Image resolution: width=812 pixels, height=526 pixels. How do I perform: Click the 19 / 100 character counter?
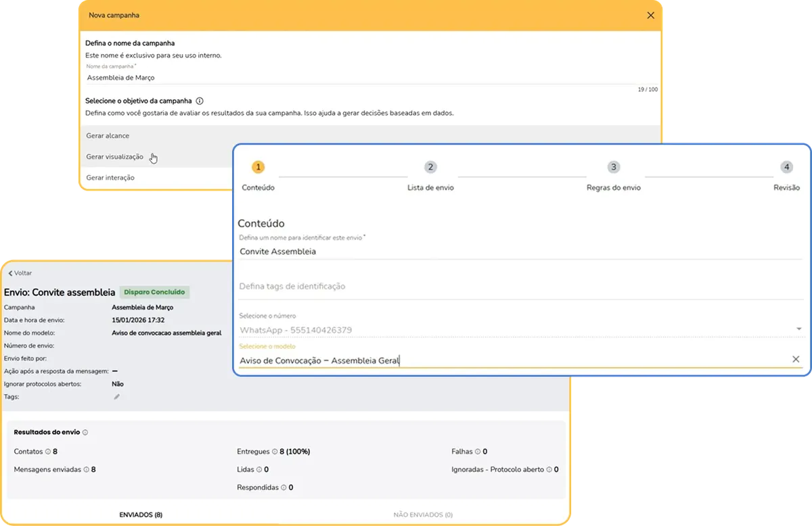click(x=648, y=89)
